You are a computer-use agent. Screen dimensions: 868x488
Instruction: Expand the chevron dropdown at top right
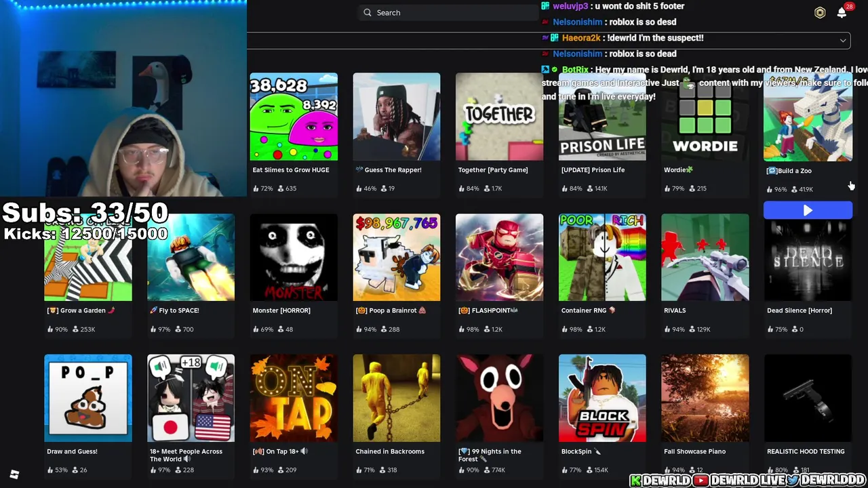843,41
